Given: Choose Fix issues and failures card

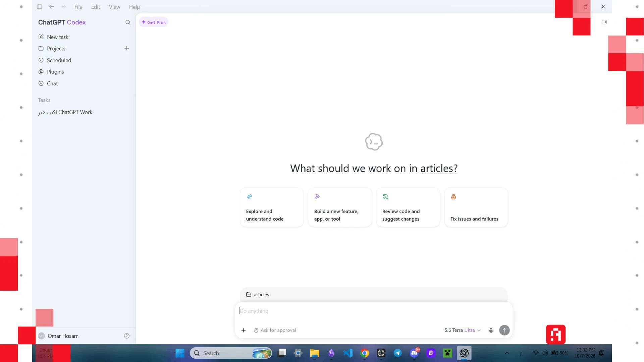Looking at the screenshot, I should click(x=476, y=207).
